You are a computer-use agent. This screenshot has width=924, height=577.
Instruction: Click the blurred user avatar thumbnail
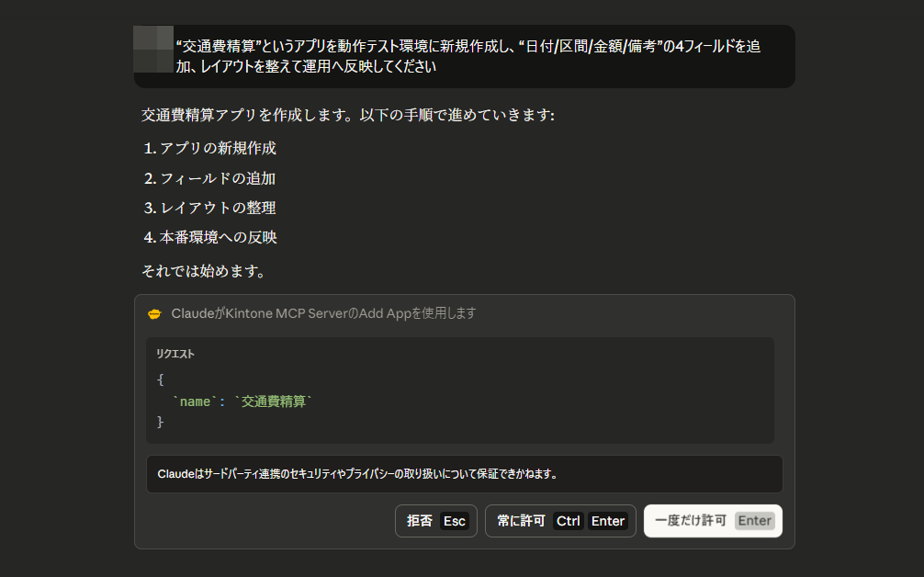coord(153,49)
